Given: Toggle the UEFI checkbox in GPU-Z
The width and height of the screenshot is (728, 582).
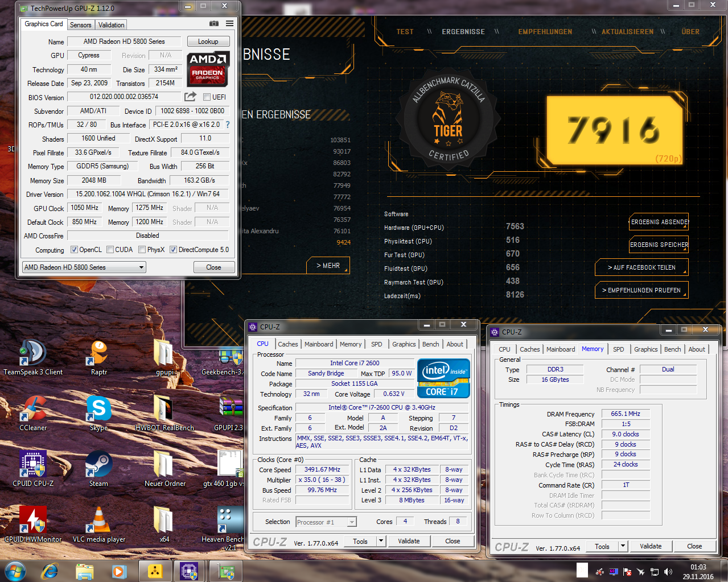Looking at the screenshot, I should click(207, 97).
